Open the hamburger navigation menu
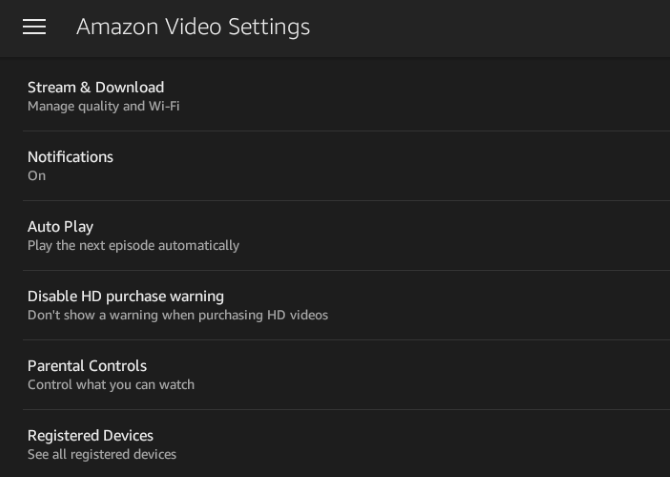This screenshot has width=670, height=477. point(34,27)
